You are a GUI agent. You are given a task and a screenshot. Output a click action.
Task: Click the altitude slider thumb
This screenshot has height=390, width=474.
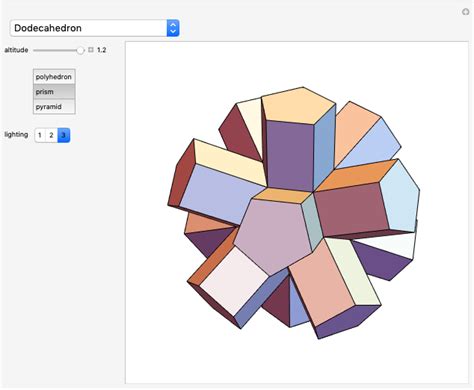pyautogui.click(x=80, y=50)
